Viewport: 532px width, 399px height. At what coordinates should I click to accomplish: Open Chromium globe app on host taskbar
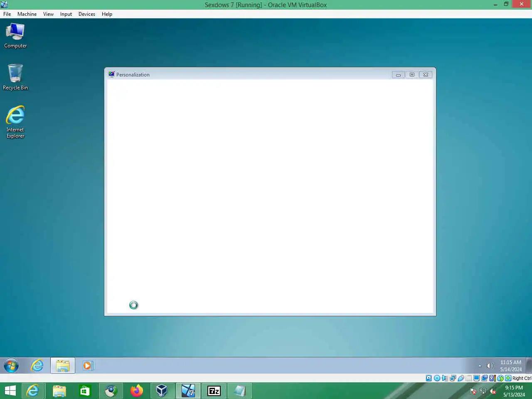111,391
